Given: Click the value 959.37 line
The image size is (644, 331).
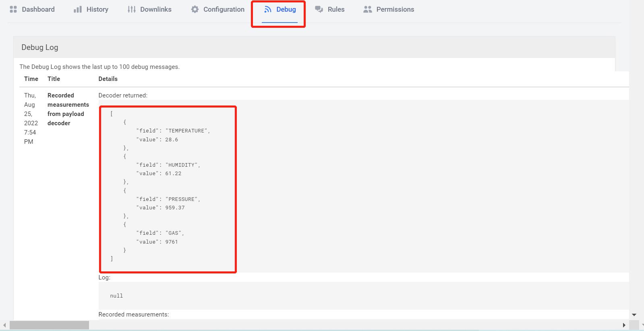Looking at the screenshot, I should point(160,208).
